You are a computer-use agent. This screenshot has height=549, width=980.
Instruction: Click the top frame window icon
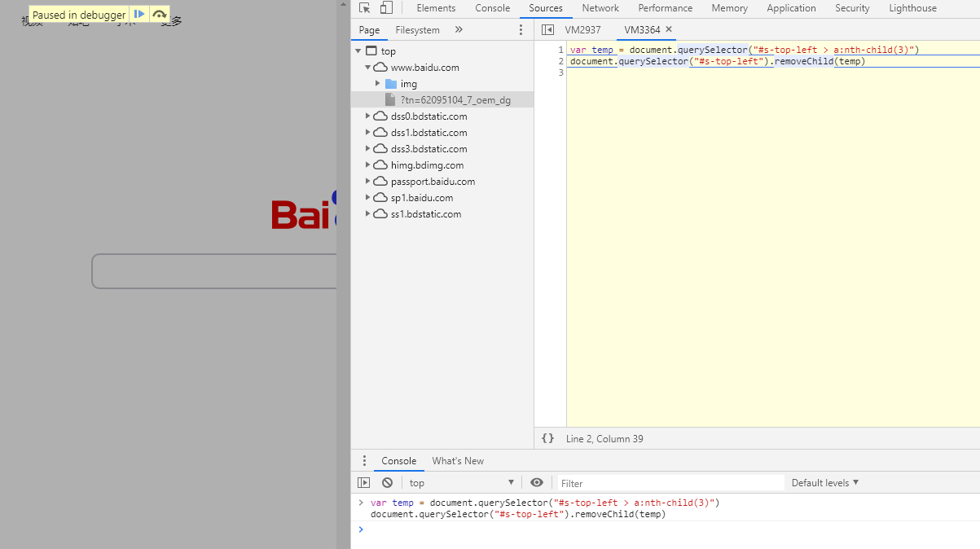[371, 51]
